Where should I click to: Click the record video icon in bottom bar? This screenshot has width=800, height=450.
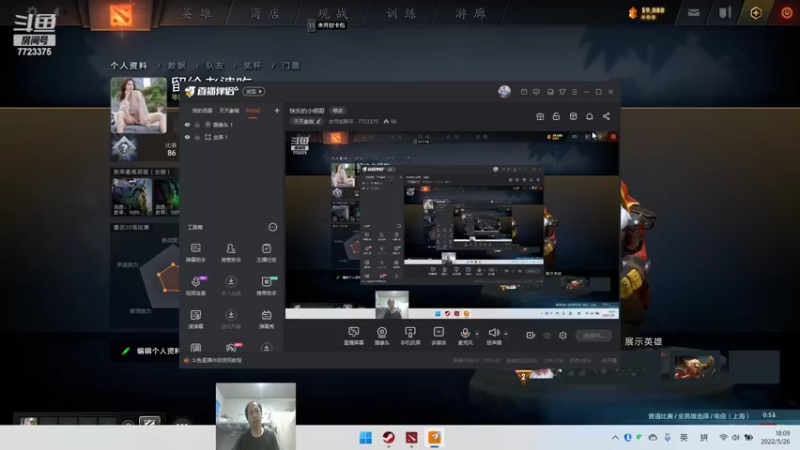(x=531, y=335)
